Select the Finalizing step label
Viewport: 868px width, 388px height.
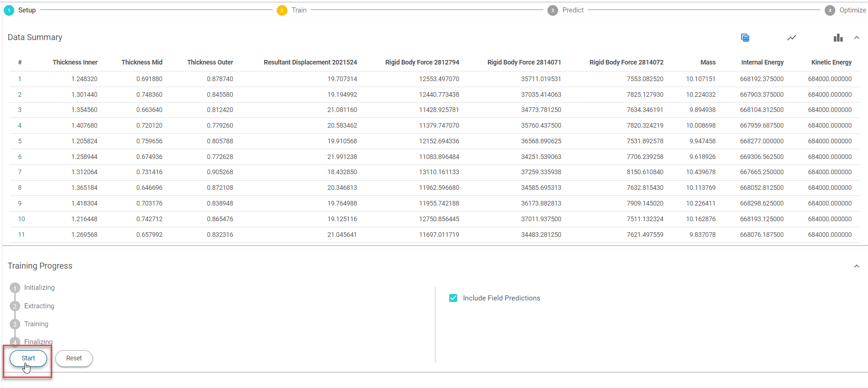click(x=38, y=342)
